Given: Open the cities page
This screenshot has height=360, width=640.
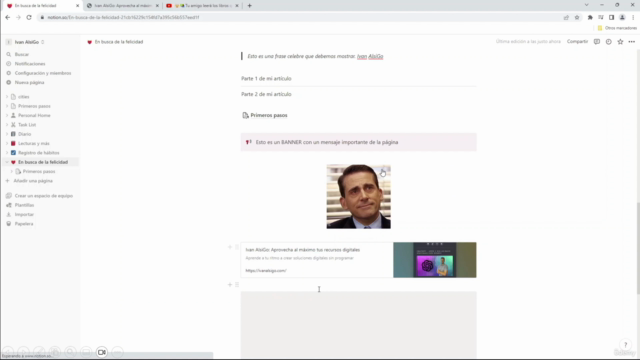Looking at the screenshot, I should point(24,97).
